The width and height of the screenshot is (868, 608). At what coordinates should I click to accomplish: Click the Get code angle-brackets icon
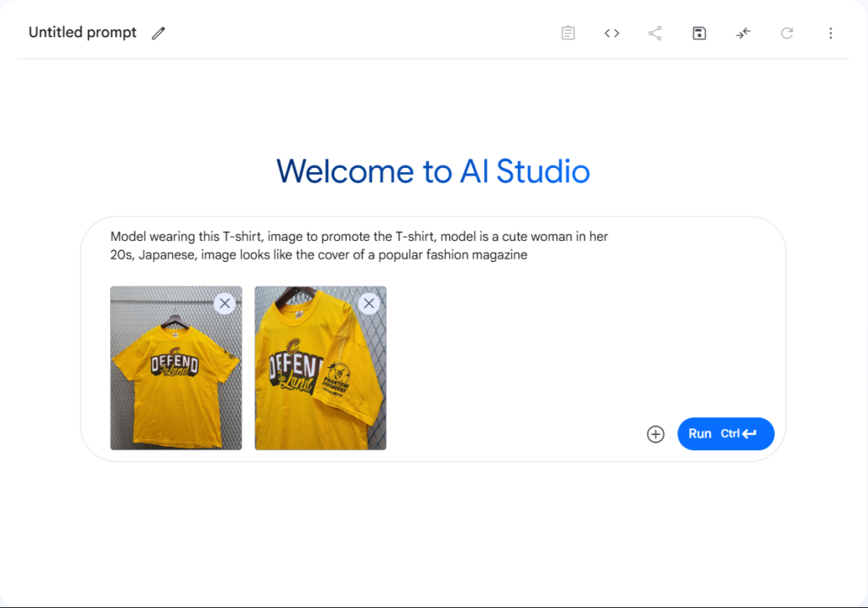pos(612,33)
